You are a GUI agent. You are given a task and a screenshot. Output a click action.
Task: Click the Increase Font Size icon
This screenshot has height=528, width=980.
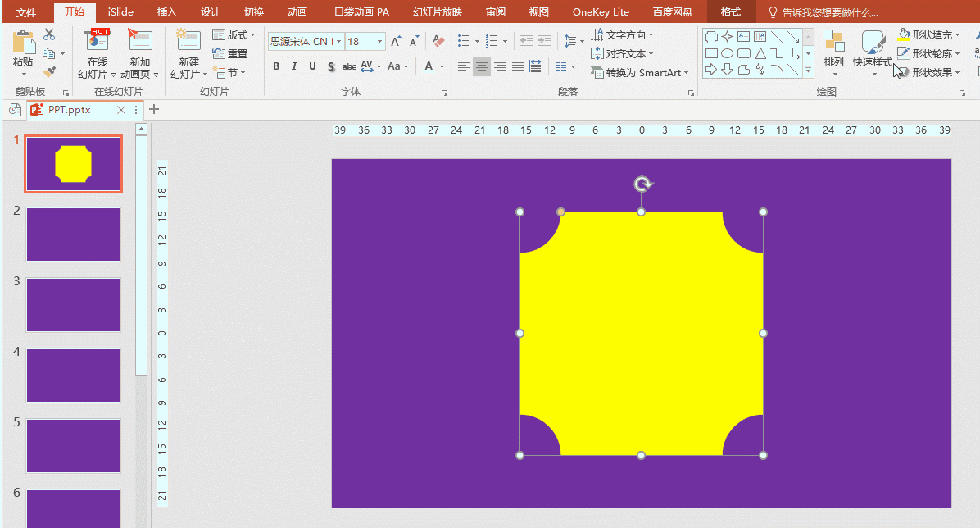tap(397, 41)
